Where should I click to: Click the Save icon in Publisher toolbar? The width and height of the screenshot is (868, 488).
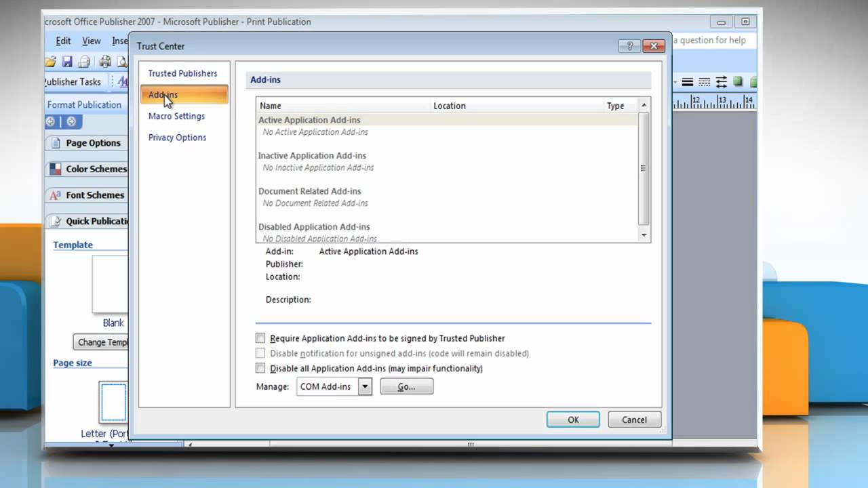point(67,62)
